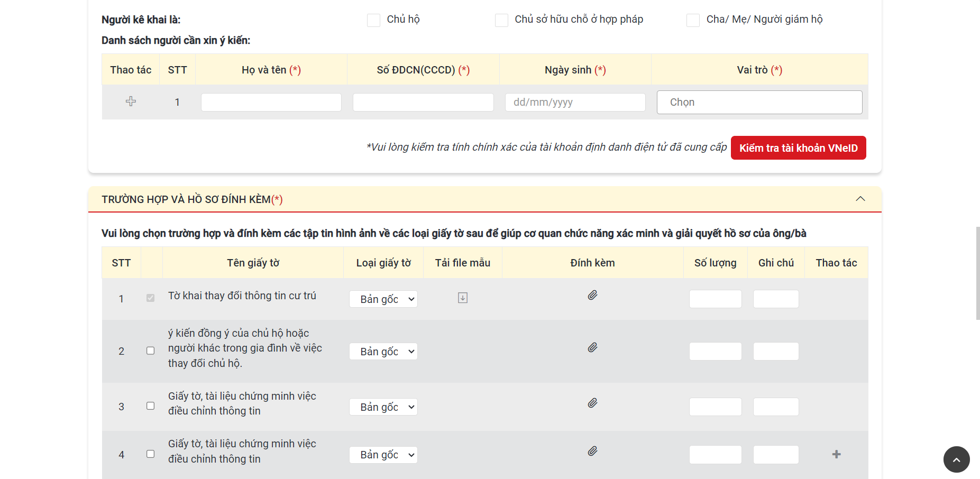Viewport: 980px width, 479px height.
Task: Change Bản gốc dropdown in row 3
Action: (383, 407)
